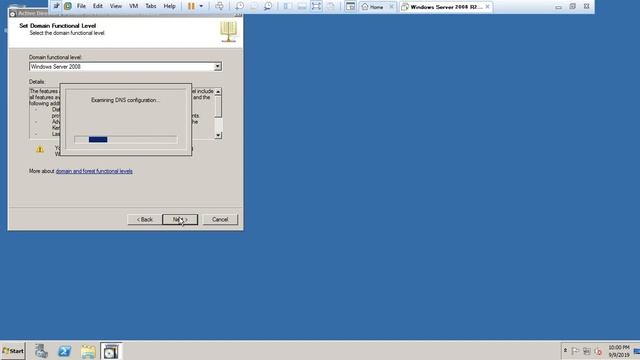Viewport: 640px width, 360px height.
Task: Take a snapshot using the clock icon
Action: click(240, 6)
